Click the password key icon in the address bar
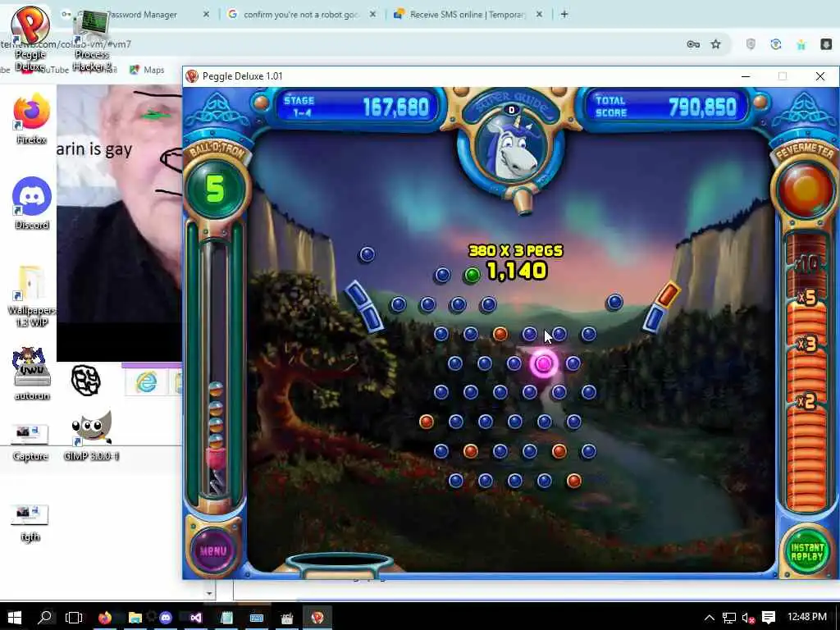This screenshot has width=840, height=630. click(693, 44)
